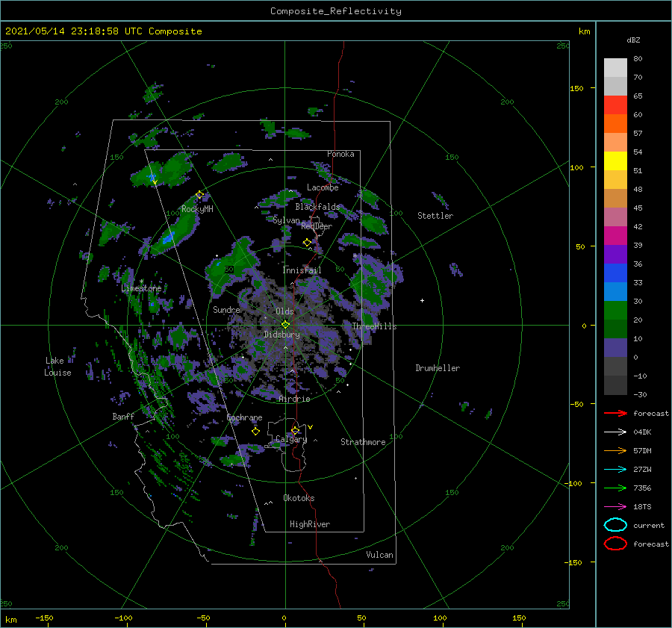Click the white 04DK arrow in the legend
Viewport: 672px width, 628px height.
615,432
